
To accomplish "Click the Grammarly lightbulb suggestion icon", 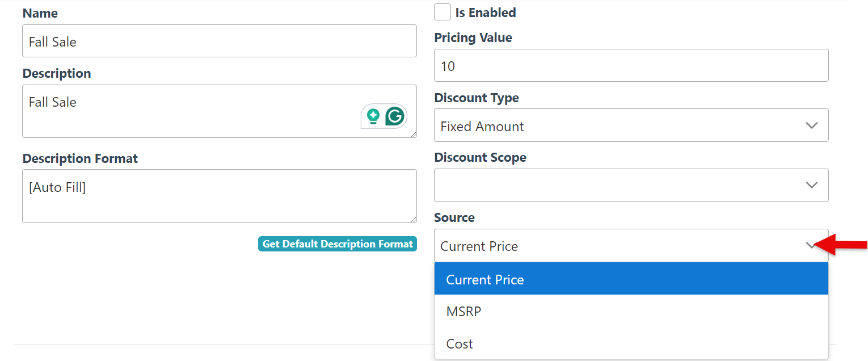I will 373,116.
